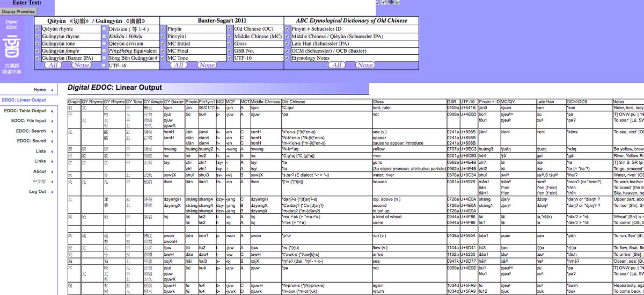Toggle the Middle Chinese (MC) checkbox
Screen dimensions: 644x295
tap(230, 36)
